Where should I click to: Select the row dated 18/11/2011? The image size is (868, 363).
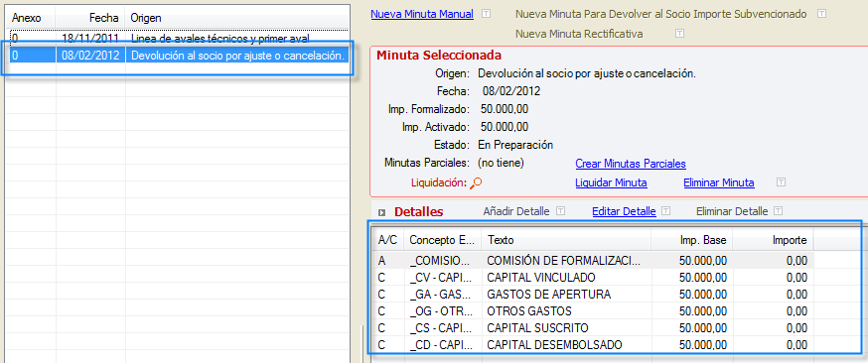[177, 38]
